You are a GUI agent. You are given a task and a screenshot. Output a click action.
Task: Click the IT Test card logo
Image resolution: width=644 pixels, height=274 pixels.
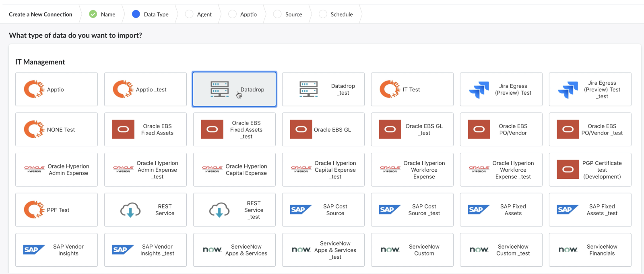pyautogui.click(x=390, y=89)
